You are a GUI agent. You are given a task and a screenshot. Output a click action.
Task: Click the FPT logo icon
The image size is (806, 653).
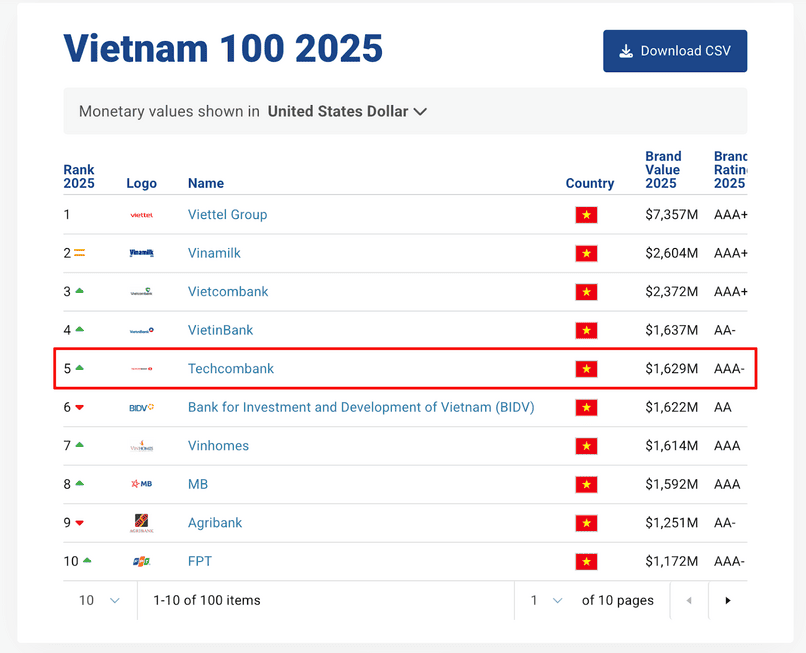(x=141, y=561)
